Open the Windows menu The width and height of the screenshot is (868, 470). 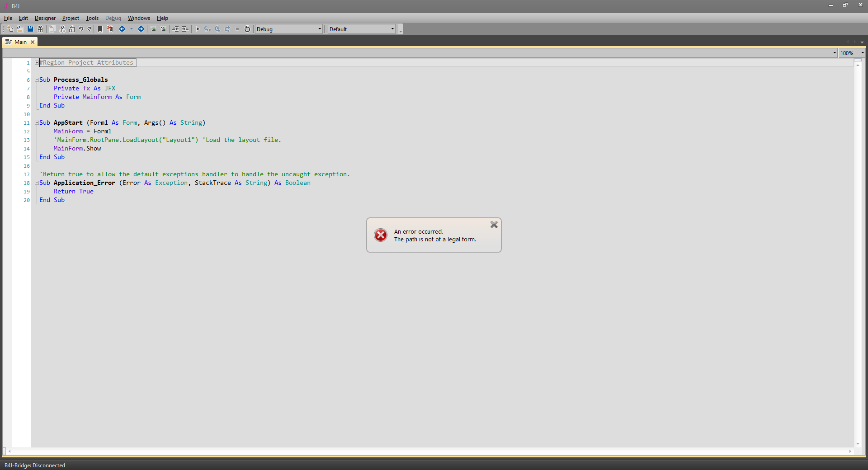pos(139,18)
